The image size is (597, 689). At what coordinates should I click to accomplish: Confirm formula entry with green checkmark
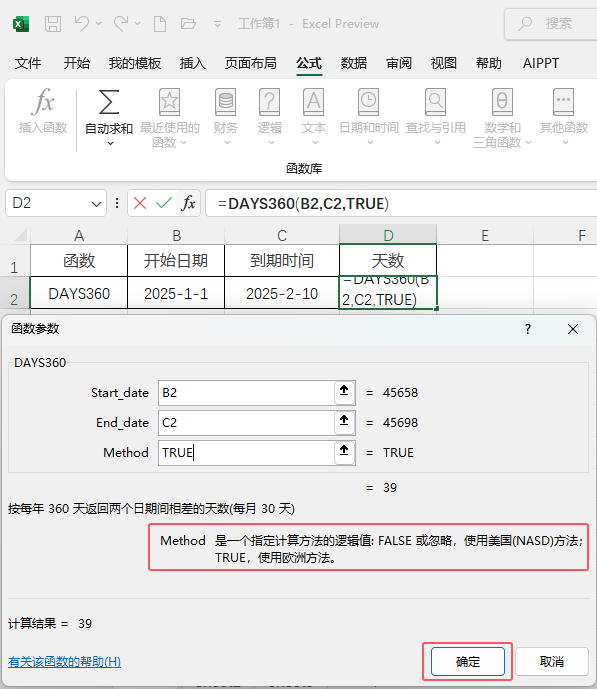(x=164, y=203)
